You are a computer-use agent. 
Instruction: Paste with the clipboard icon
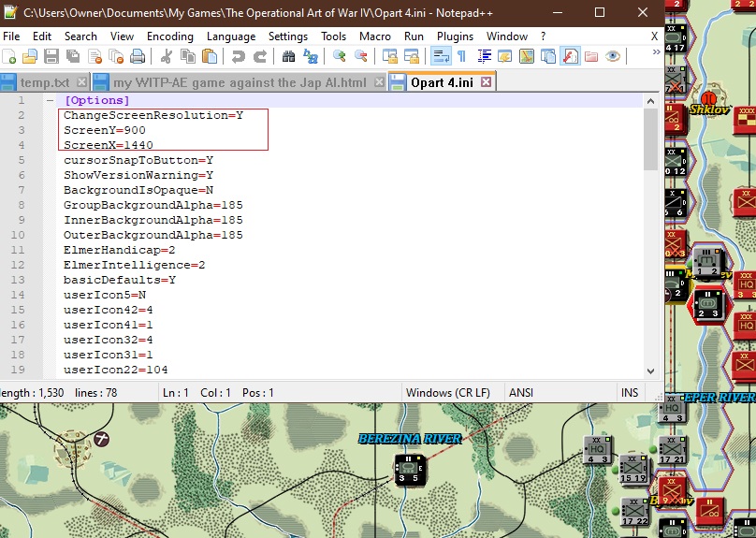pos(210,56)
